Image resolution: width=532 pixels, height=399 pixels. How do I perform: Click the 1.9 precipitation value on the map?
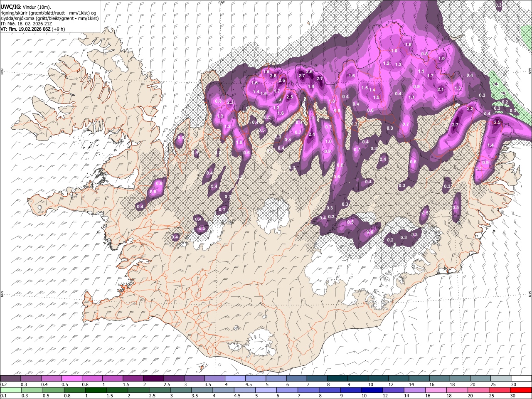click(x=441, y=59)
